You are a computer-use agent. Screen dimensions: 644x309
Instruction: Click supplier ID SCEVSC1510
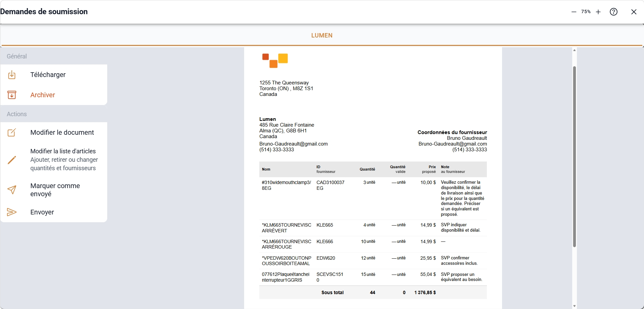(330, 277)
